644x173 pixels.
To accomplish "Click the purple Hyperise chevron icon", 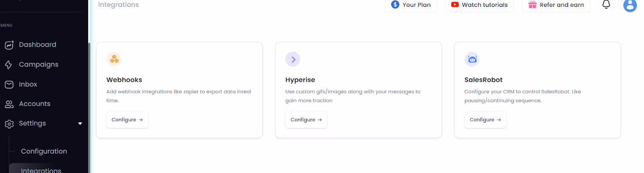I will 293,59.
